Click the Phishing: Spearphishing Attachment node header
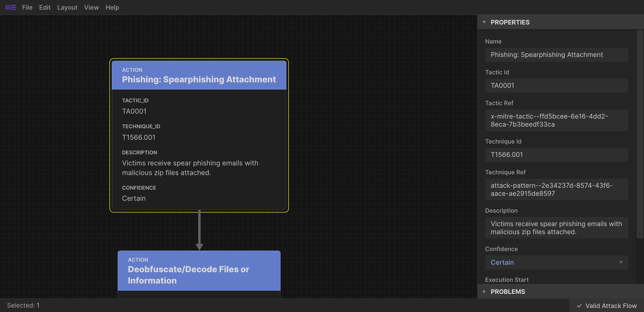644x312 pixels. pyautogui.click(x=199, y=75)
